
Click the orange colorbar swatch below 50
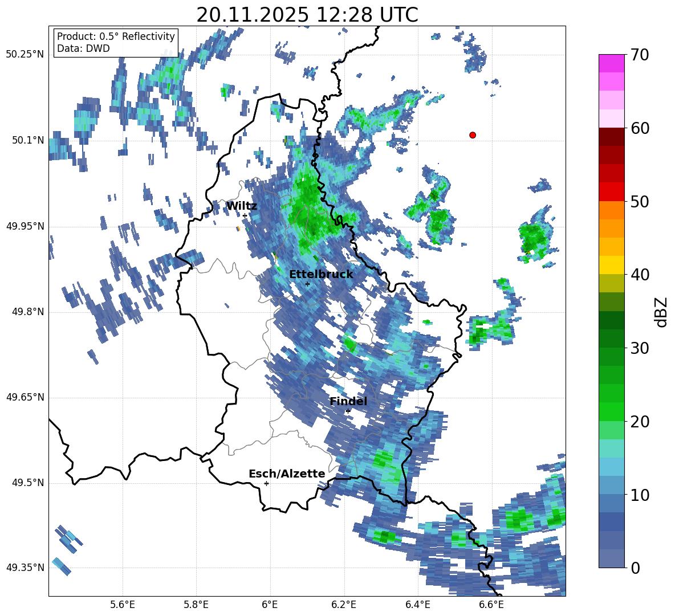tap(611, 210)
